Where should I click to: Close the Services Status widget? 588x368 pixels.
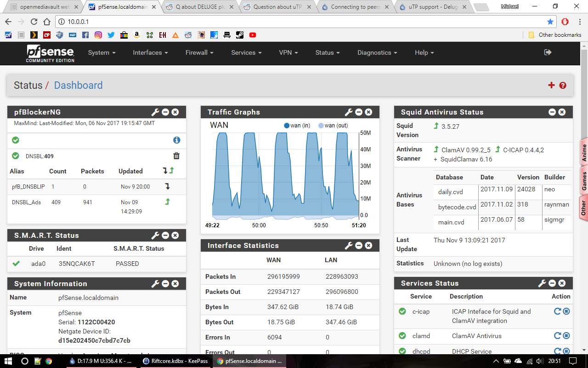click(x=562, y=283)
